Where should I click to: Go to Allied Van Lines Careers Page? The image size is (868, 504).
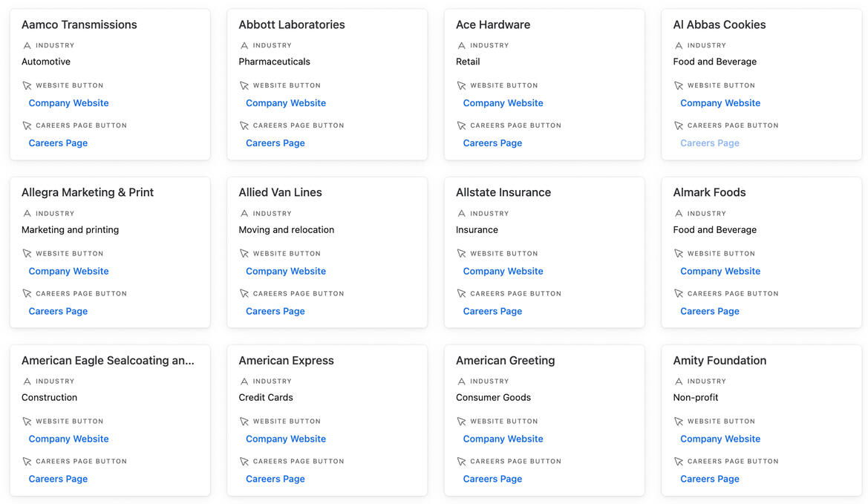(275, 311)
